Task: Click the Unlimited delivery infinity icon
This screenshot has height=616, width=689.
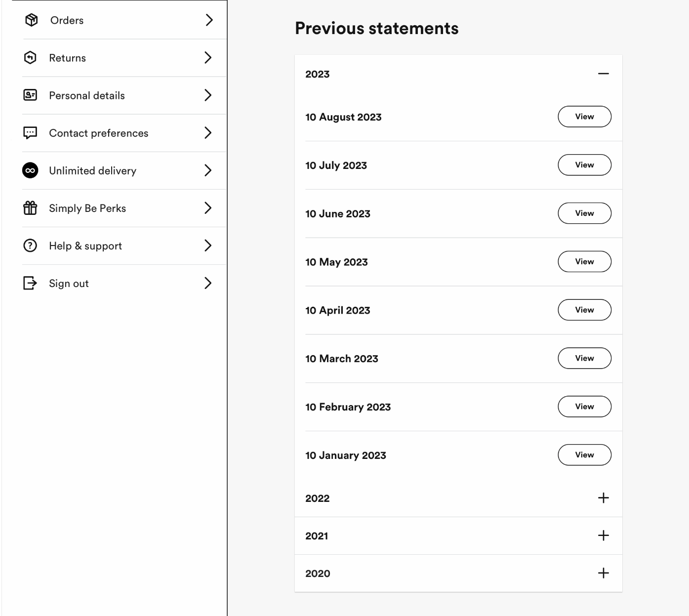Action: [30, 170]
